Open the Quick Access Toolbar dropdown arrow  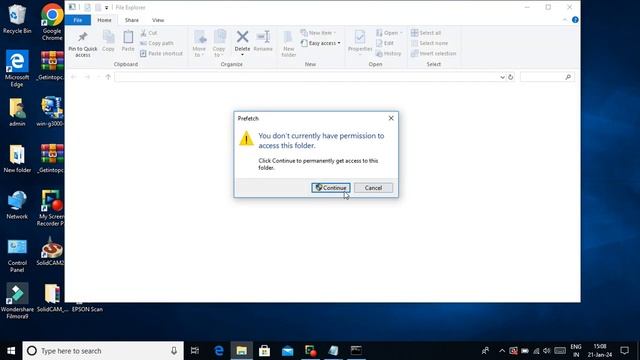[107, 7]
